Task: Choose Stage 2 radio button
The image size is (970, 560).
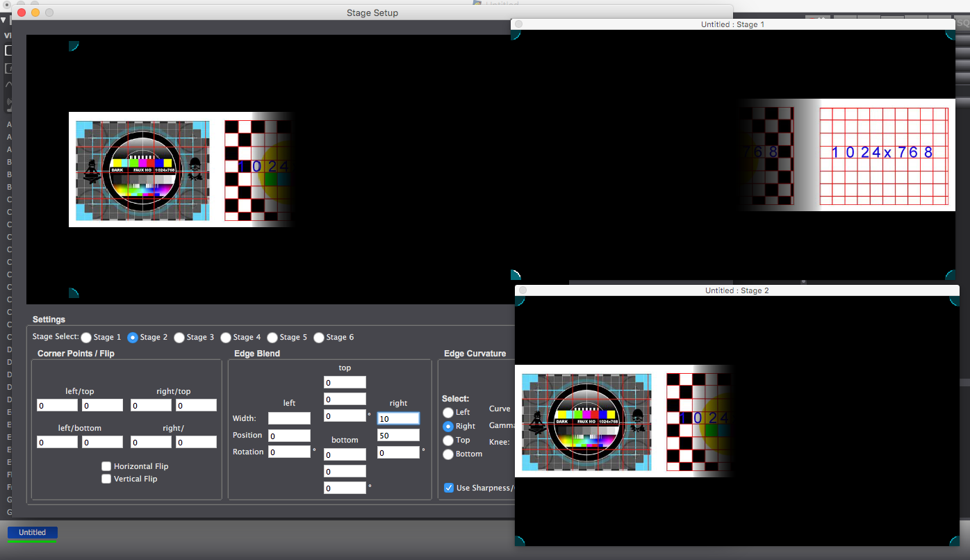Action: coord(133,337)
